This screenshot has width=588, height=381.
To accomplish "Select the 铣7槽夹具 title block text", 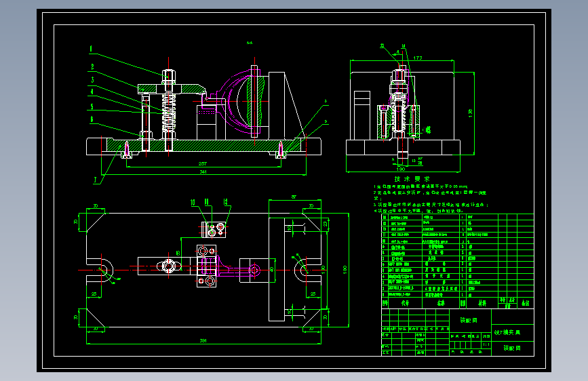I will (507, 332).
